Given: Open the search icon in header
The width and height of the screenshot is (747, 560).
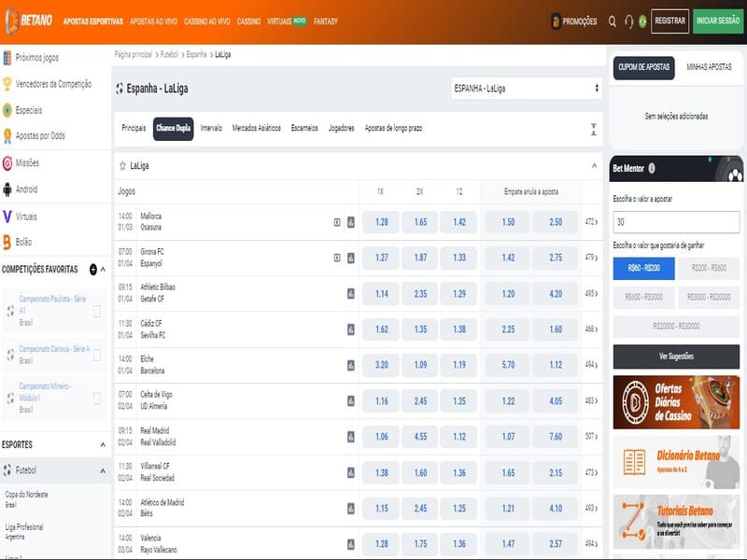Looking at the screenshot, I should tap(613, 21).
